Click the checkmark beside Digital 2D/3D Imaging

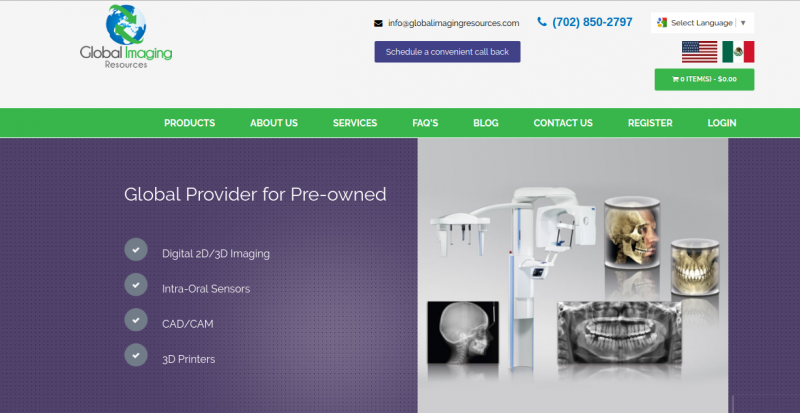pos(136,250)
